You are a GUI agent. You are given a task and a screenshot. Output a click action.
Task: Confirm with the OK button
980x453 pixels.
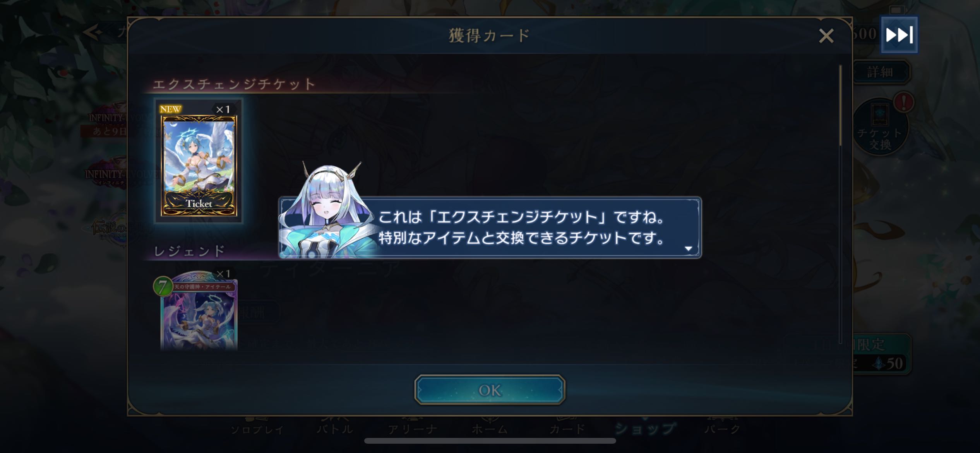click(x=490, y=390)
